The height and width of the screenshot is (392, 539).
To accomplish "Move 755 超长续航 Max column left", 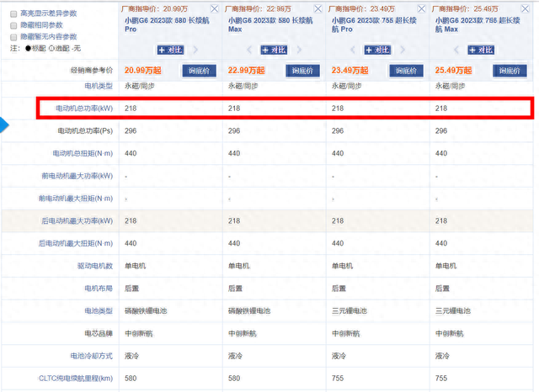I will coord(456,50).
